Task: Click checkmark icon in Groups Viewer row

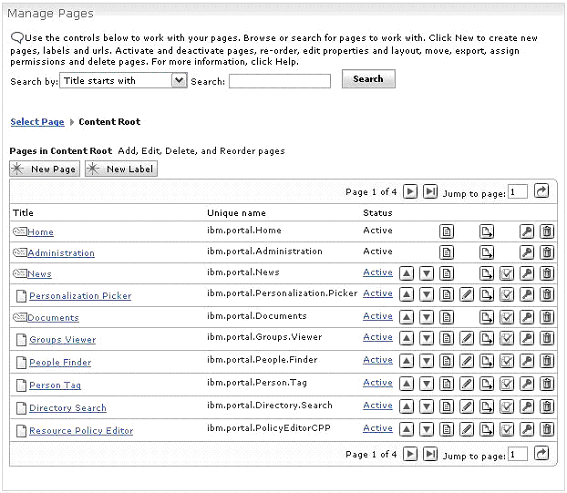Action: click(x=507, y=339)
